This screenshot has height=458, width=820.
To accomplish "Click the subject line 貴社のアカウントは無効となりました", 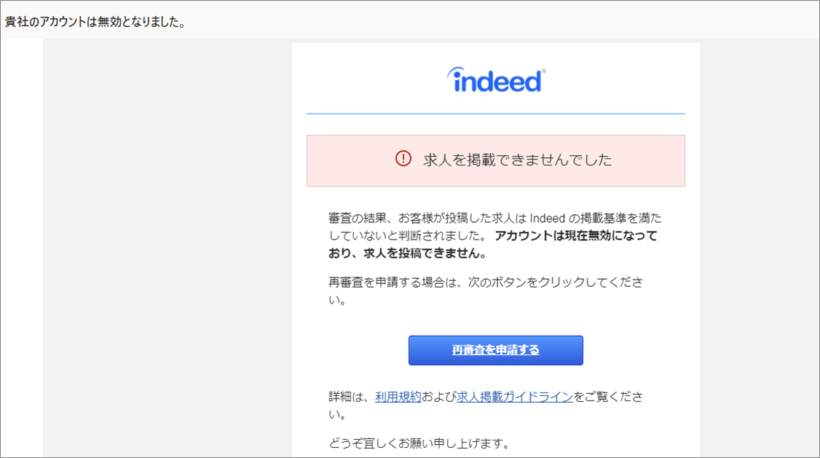I will pyautogui.click(x=95, y=21).
